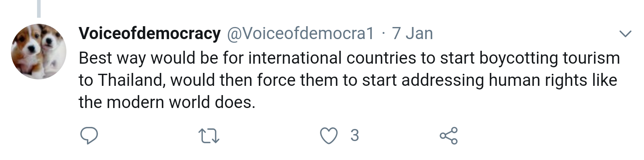Reply to the Voiceofdemocracy tweet
Viewport: 644px width, 160px height.
pyautogui.click(x=89, y=136)
